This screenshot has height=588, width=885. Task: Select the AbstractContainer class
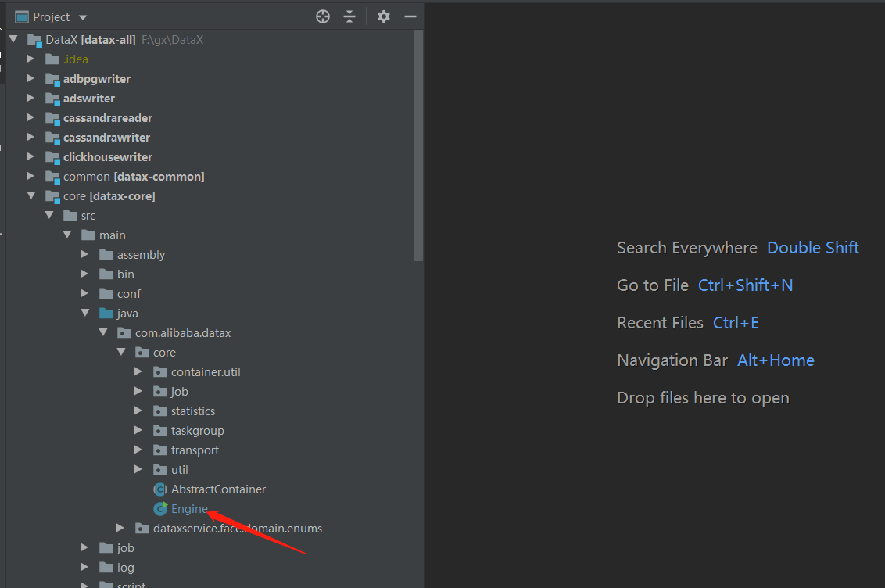click(x=218, y=489)
